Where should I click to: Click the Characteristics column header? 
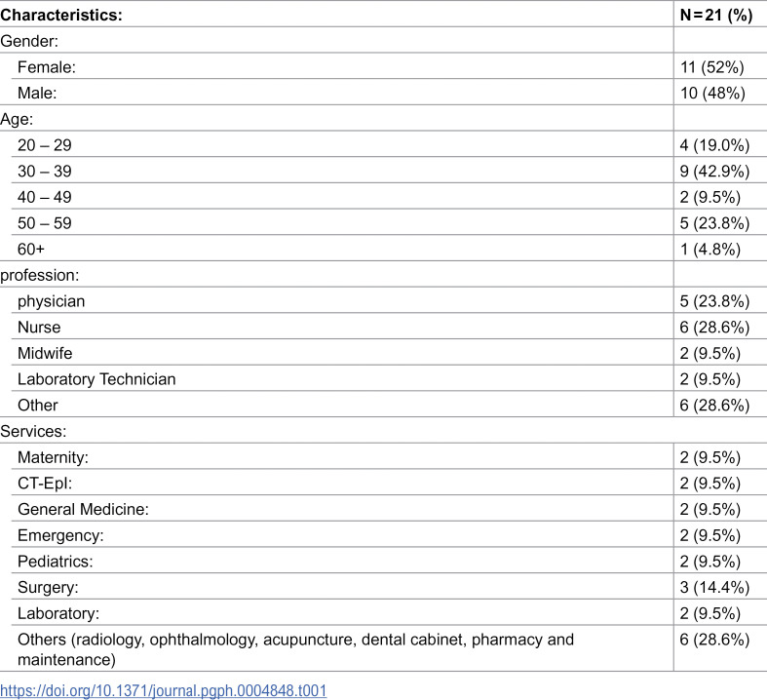pos(61,15)
